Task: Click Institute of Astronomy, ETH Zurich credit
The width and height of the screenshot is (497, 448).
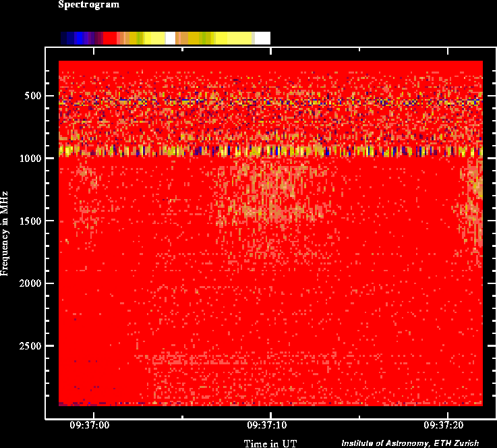Action: (x=410, y=443)
